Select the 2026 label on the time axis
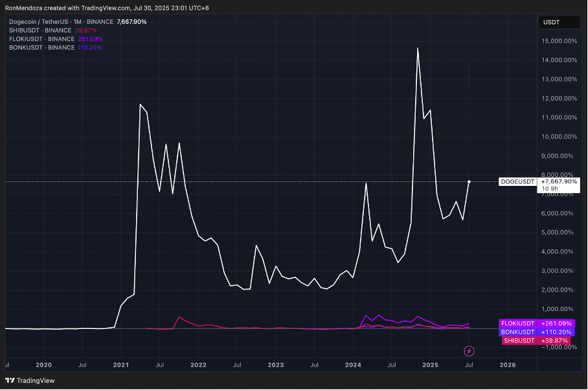This screenshot has height=390, width=588. [508, 365]
